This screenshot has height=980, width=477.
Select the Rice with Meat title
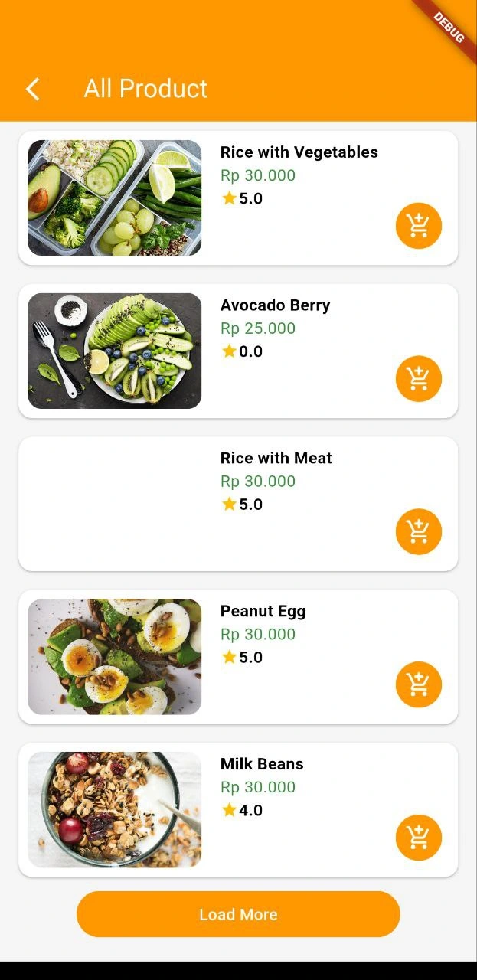pos(276,459)
